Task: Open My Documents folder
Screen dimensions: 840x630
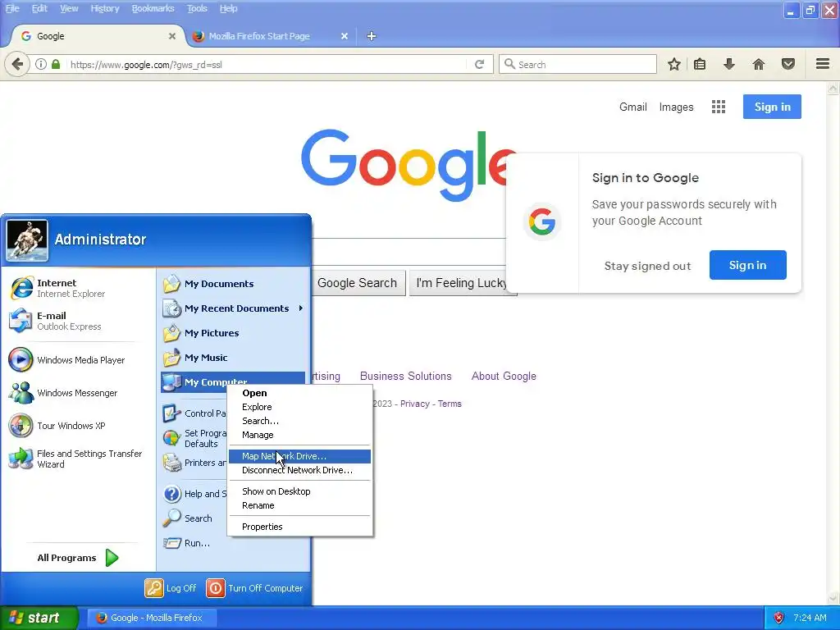Action: coord(233,283)
